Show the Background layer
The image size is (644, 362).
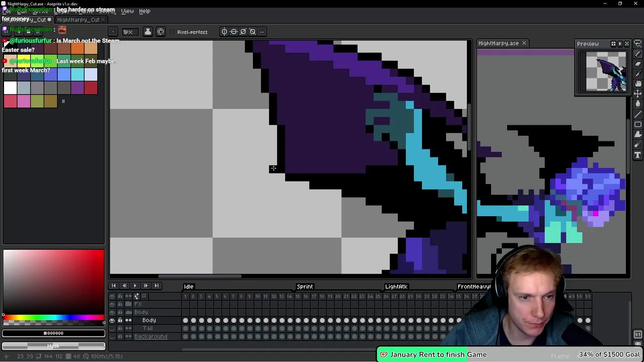point(112,336)
